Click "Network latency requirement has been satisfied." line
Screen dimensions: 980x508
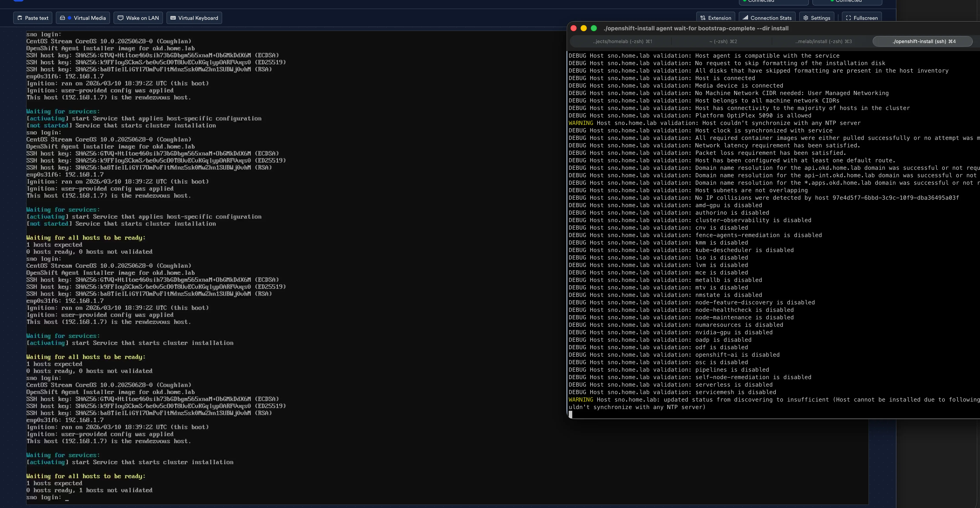(x=715, y=145)
